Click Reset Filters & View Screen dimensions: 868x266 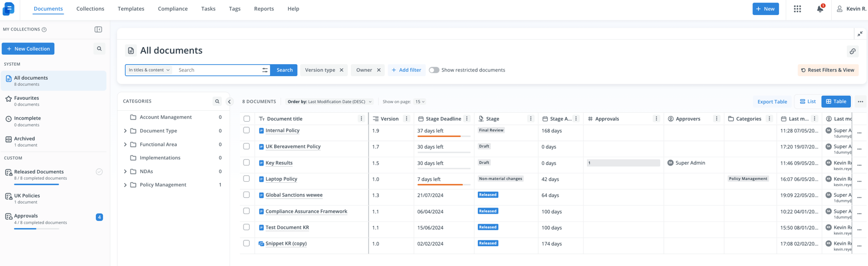point(828,70)
